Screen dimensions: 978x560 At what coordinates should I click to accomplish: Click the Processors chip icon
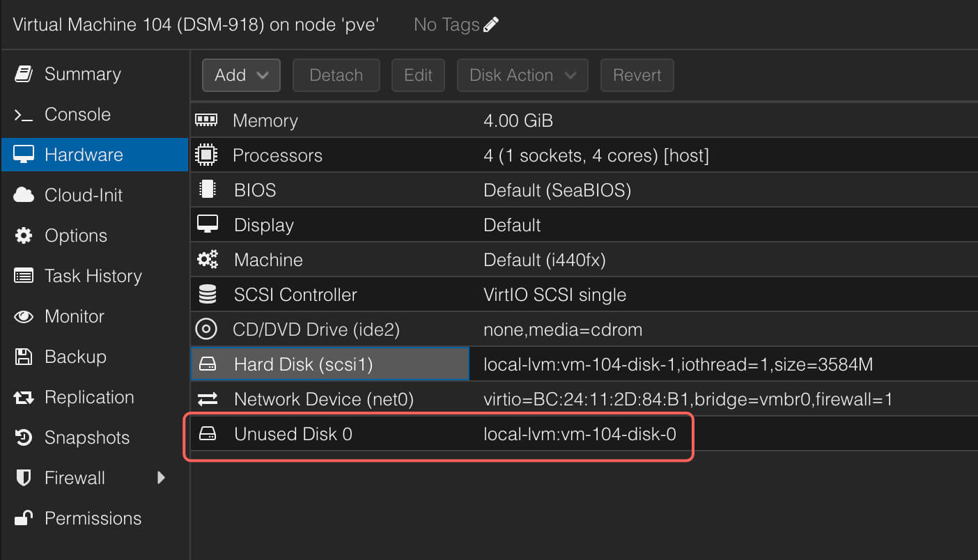[x=207, y=155]
